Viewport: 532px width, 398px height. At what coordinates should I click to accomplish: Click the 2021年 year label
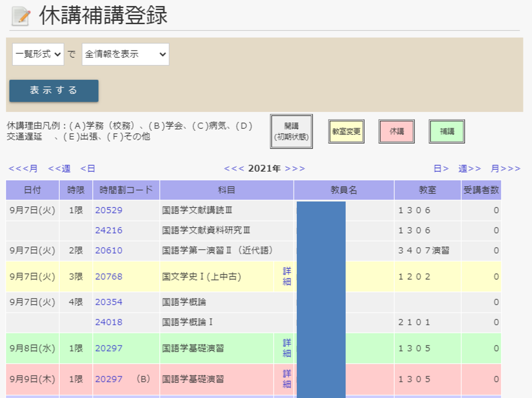[264, 169]
